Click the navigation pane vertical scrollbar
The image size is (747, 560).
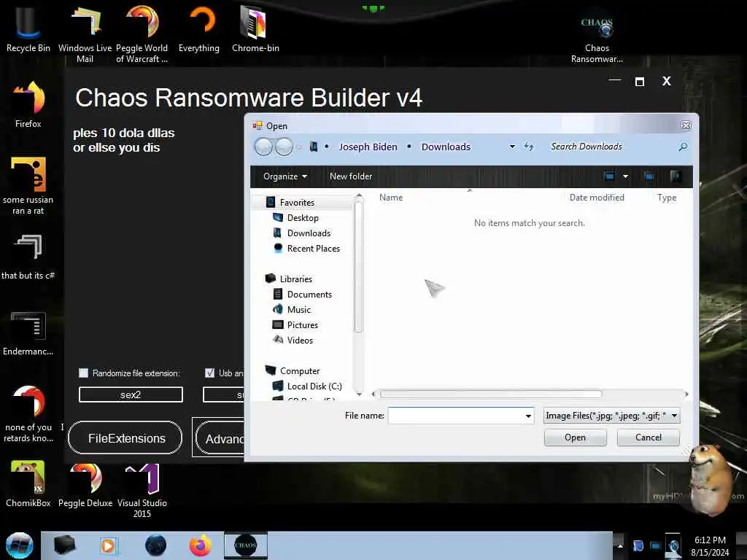coord(359,267)
